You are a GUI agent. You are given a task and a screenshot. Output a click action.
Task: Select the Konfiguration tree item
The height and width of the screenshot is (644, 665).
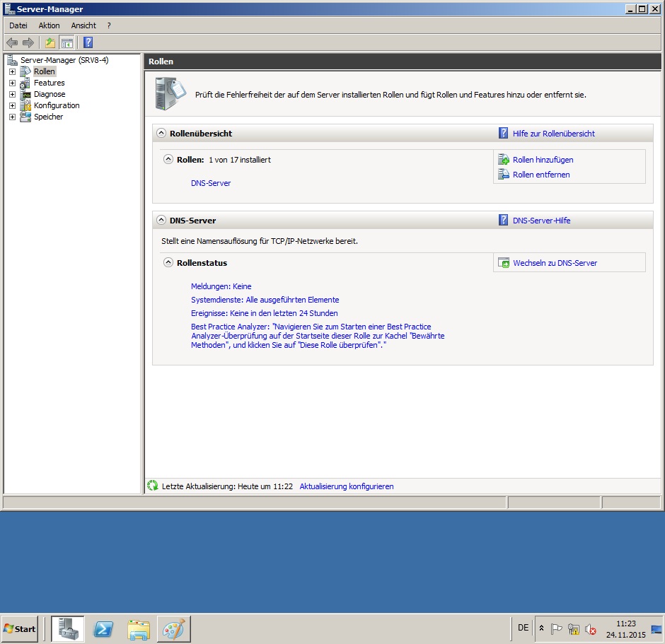[x=57, y=105]
